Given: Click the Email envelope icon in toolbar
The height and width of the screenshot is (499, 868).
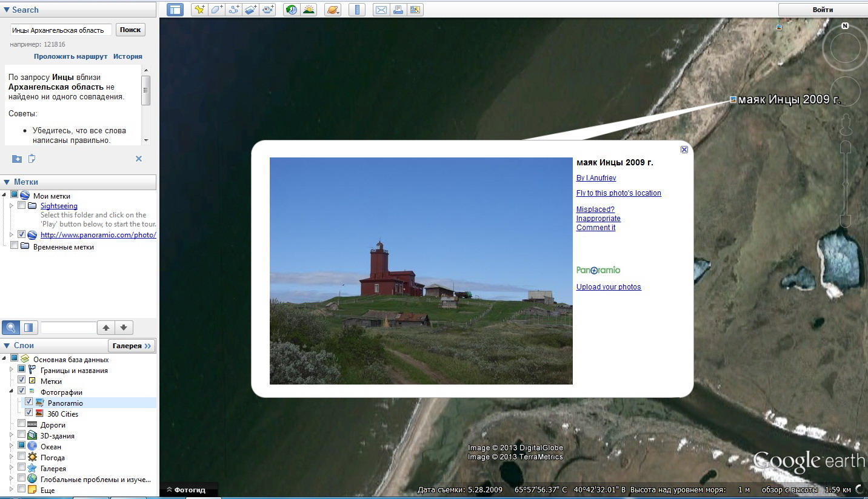Looking at the screenshot, I should click(x=381, y=10).
